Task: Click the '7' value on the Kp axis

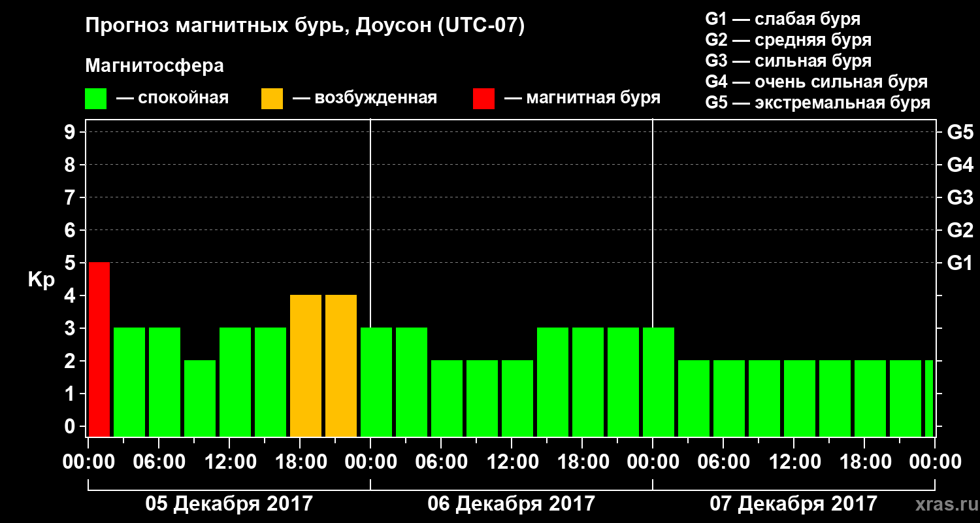Action: pyautogui.click(x=71, y=197)
